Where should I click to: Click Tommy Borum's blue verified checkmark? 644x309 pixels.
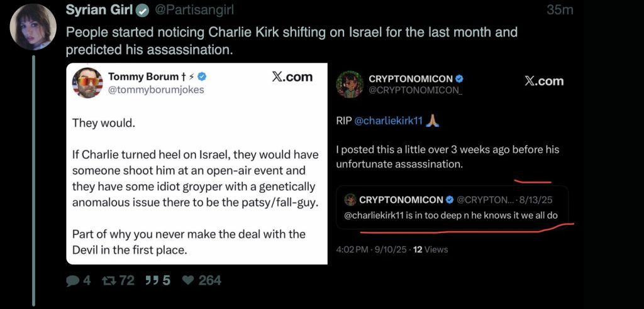(203, 77)
